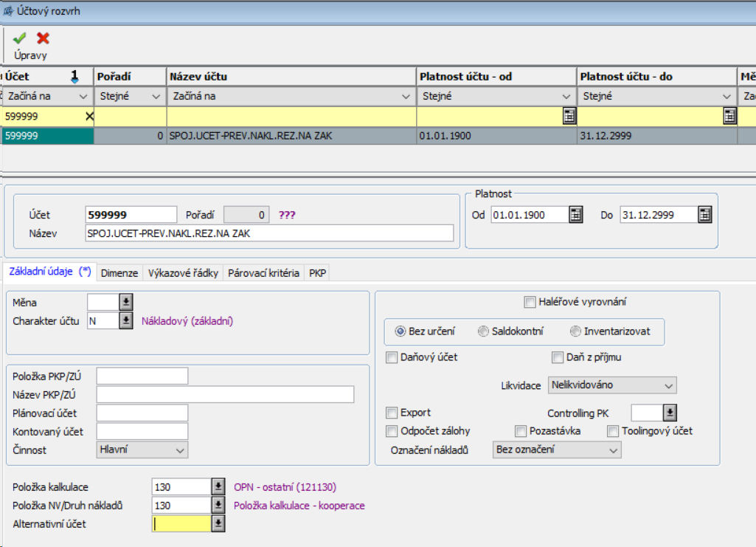Select the Saldokontní radio option
This screenshot has height=547, width=756.
(x=484, y=331)
